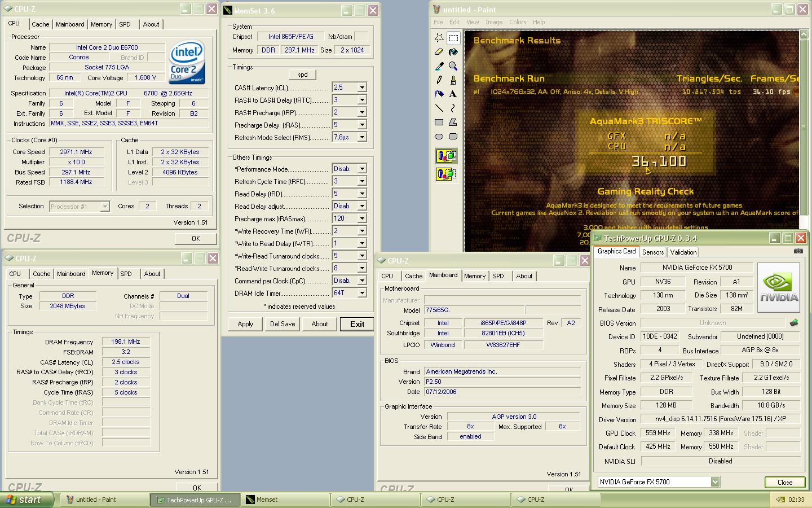Choose opaque selection mode in Paint
The width and height of the screenshot is (812, 508).
[x=446, y=156]
